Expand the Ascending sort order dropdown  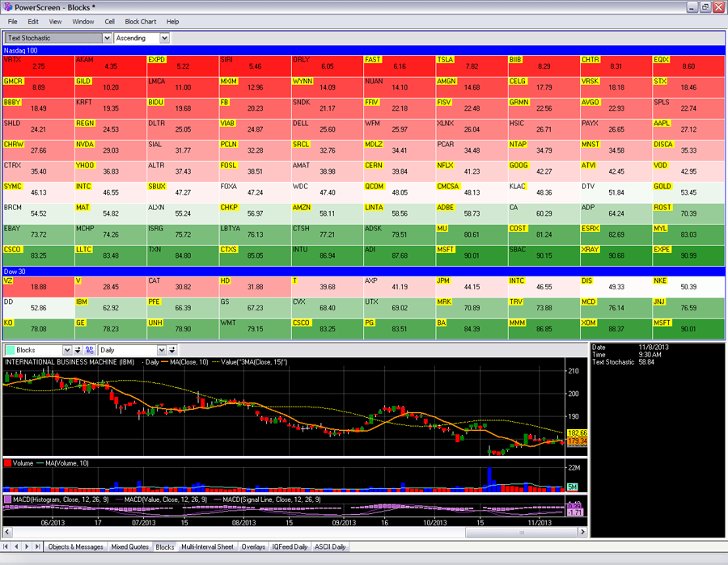click(x=164, y=38)
